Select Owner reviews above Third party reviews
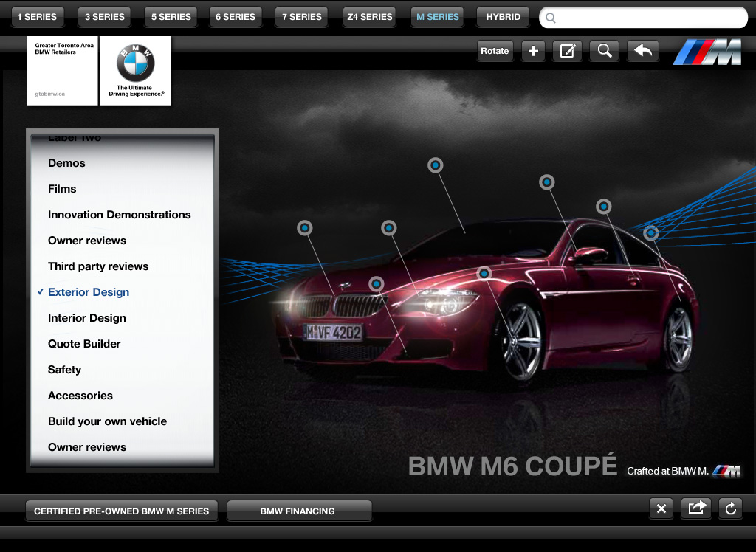The height and width of the screenshot is (552, 756). click(87, 241)
